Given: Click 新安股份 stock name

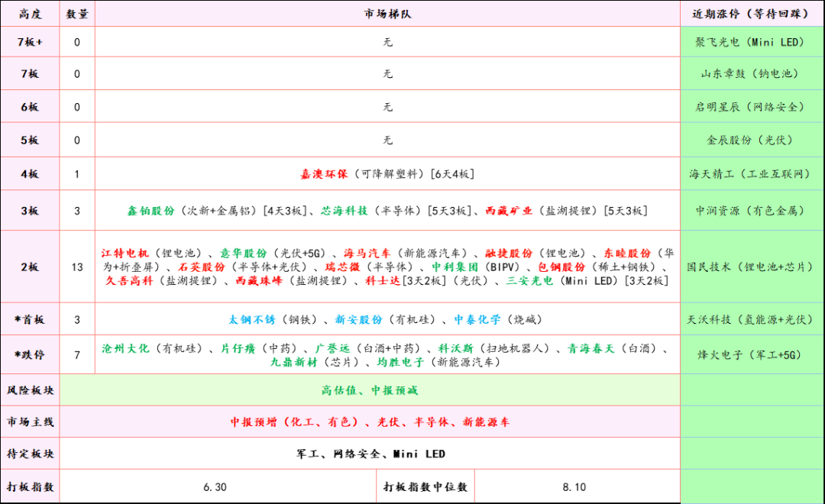Looking at the screenshot, I should point(359,319).
